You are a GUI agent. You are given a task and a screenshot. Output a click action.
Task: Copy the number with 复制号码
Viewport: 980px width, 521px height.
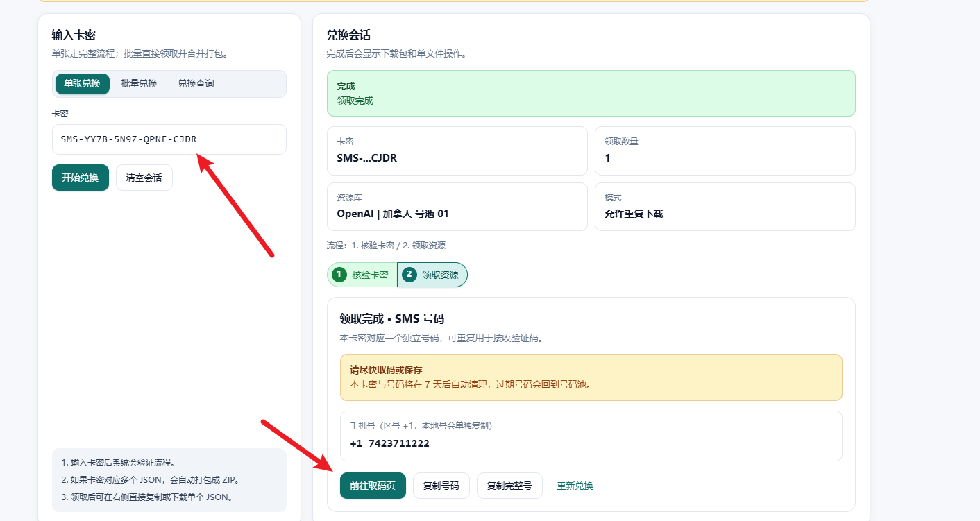click(441, 486)
